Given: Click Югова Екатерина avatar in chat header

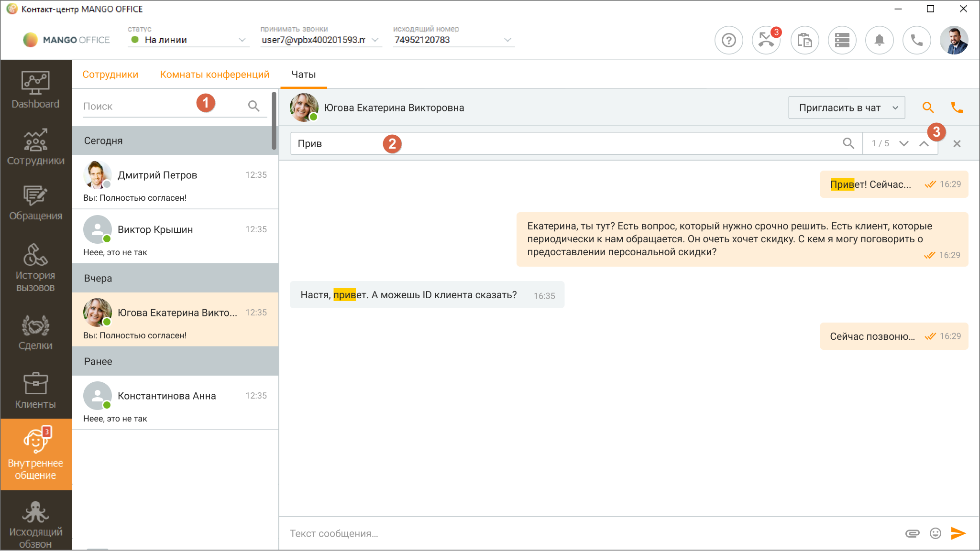Looking at the screenshot, I should (304, 108).
